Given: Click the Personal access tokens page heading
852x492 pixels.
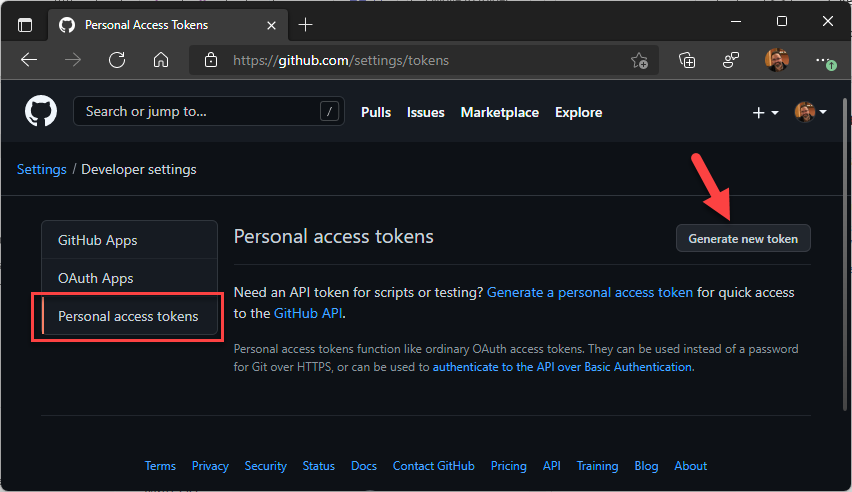Looking at the screenshot, I should [334, 236].
